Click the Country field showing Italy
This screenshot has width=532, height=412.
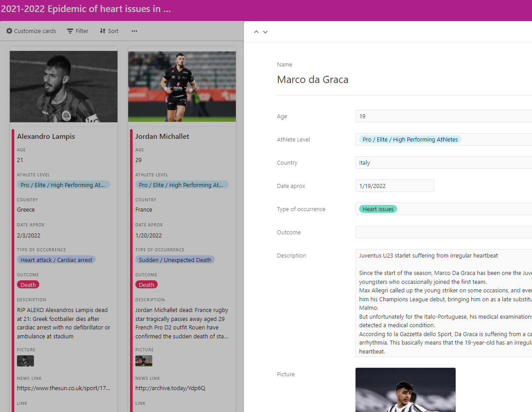tap(444, 163)
